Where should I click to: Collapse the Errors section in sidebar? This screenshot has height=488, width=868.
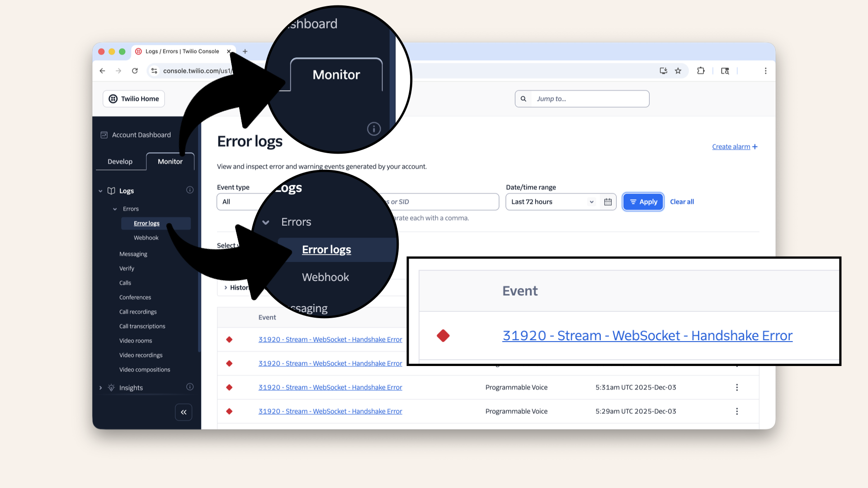pyautogui.click(x=115, y=208)
